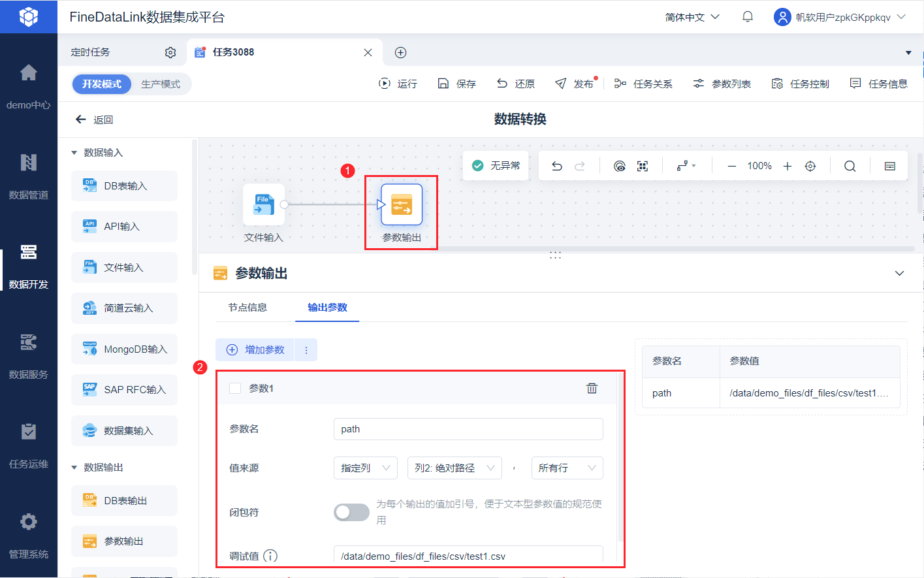Click the 参数名 input field

(468, 429)
